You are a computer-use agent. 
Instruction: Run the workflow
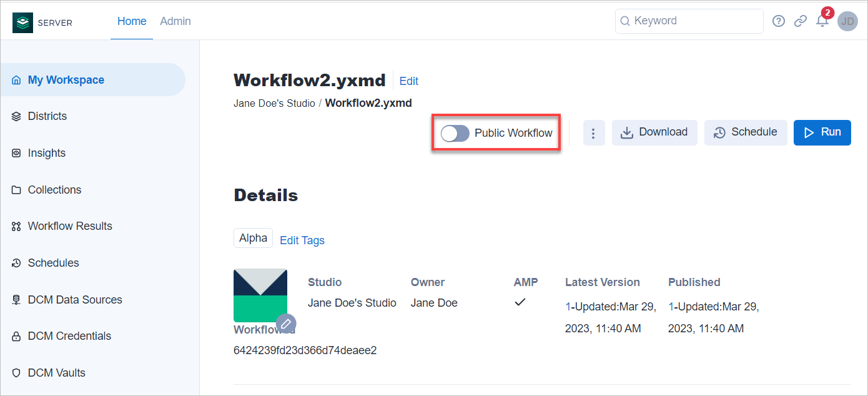(822, 132)
